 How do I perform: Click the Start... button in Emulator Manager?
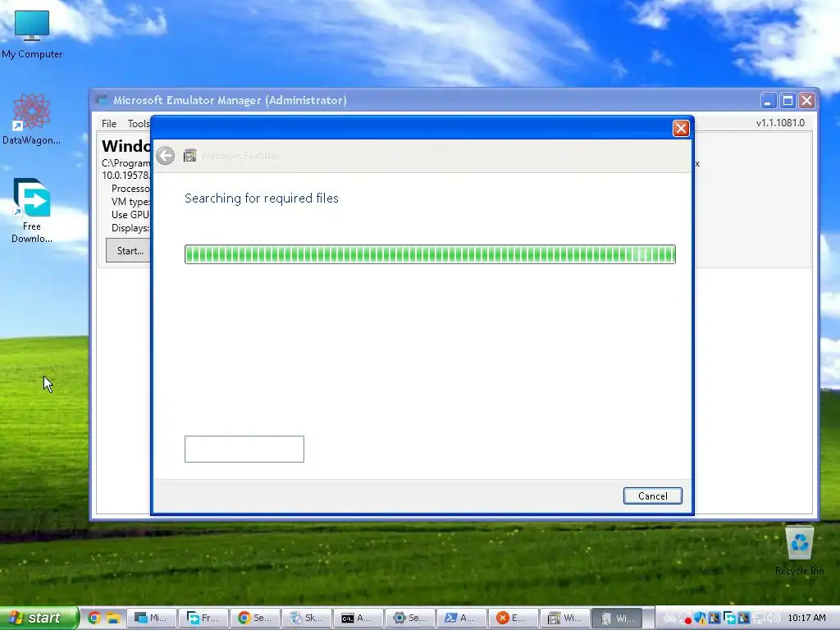coord(129,251)
